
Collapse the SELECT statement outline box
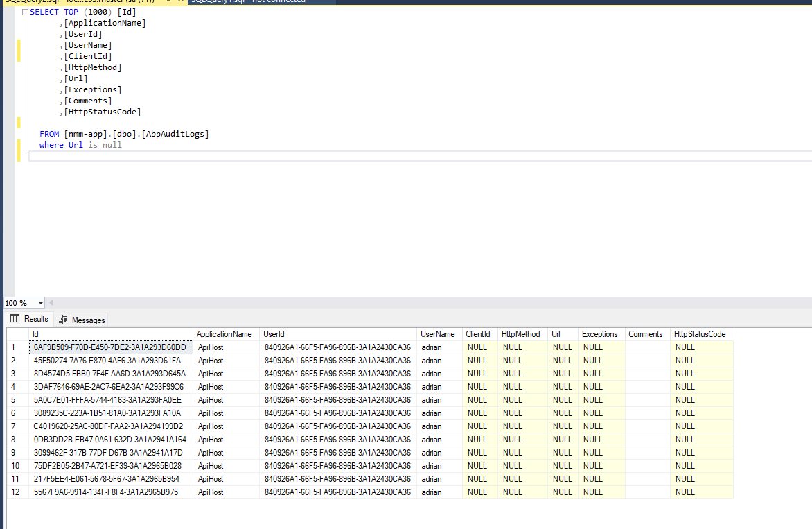tap(25, 12)
